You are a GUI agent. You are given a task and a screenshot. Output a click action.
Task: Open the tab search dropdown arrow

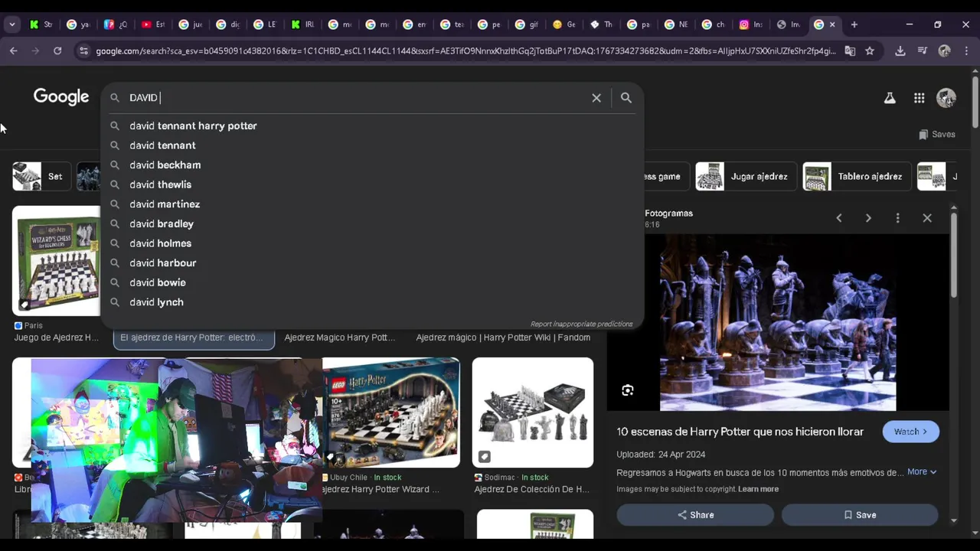[x=11, y=24]
